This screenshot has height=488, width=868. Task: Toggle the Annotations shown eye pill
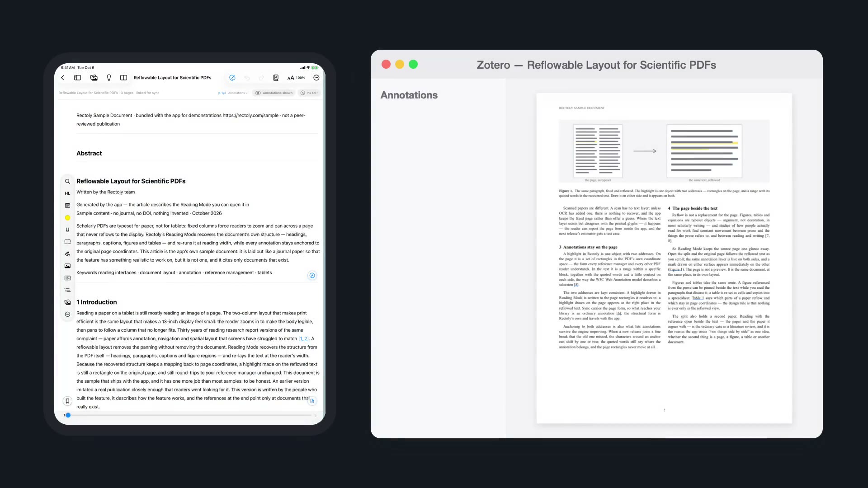pos(274,93)
